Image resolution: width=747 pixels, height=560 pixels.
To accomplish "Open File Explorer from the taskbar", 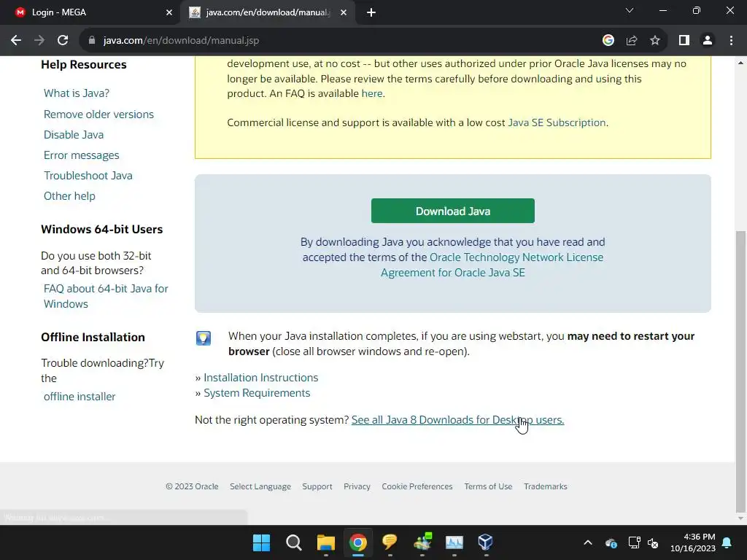I will coord(326,542).
